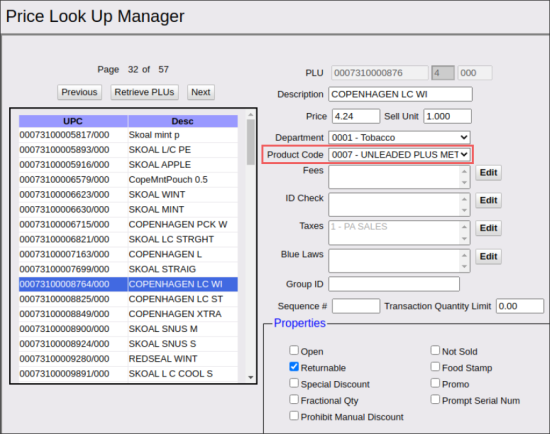This screenshot has width=550, height=434.
Task: Focus the Price input field
Action: pyautogui.click(x=356, y=116)
